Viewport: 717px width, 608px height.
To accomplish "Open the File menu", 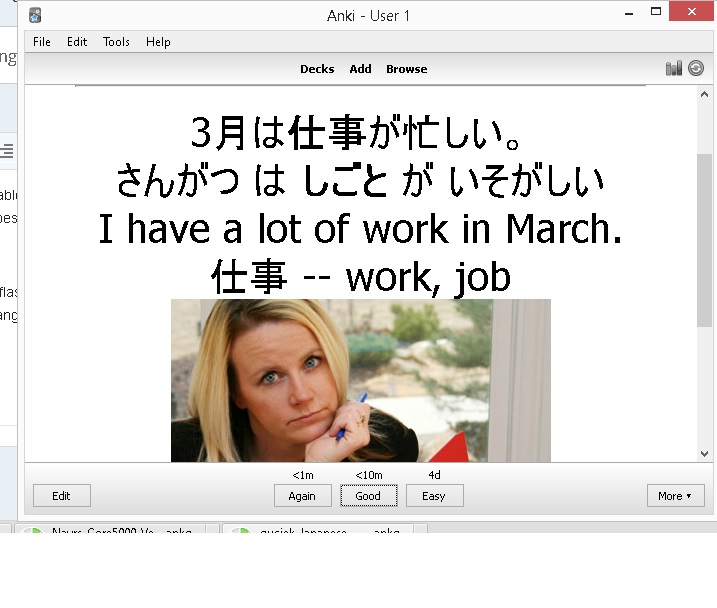I will (x=41, y=42).
